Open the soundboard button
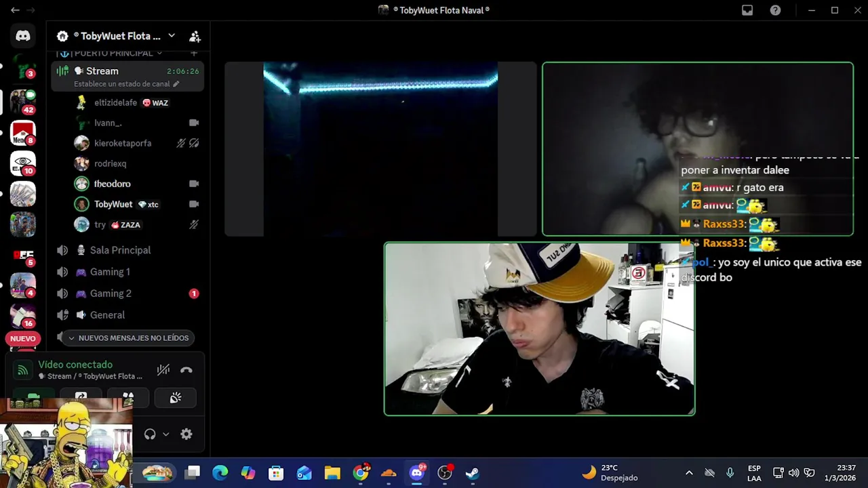Viewport: 868px width, 488px height. click(175, 398)
